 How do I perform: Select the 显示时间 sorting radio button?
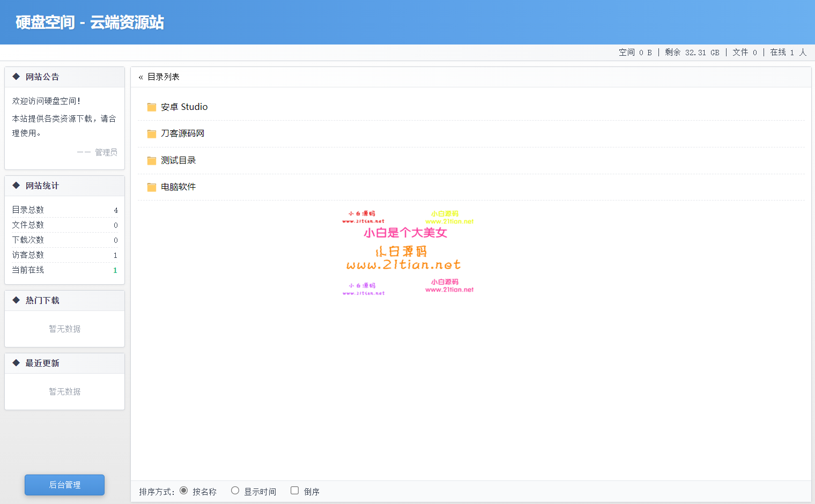click(235, 490)
